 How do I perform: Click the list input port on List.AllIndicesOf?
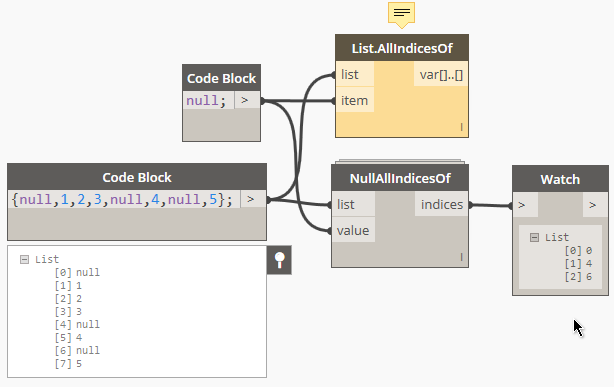tap(354, 74)
